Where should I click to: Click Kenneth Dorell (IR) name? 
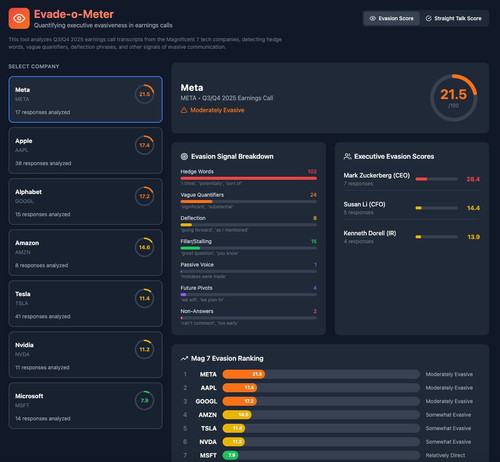(370, 233)
